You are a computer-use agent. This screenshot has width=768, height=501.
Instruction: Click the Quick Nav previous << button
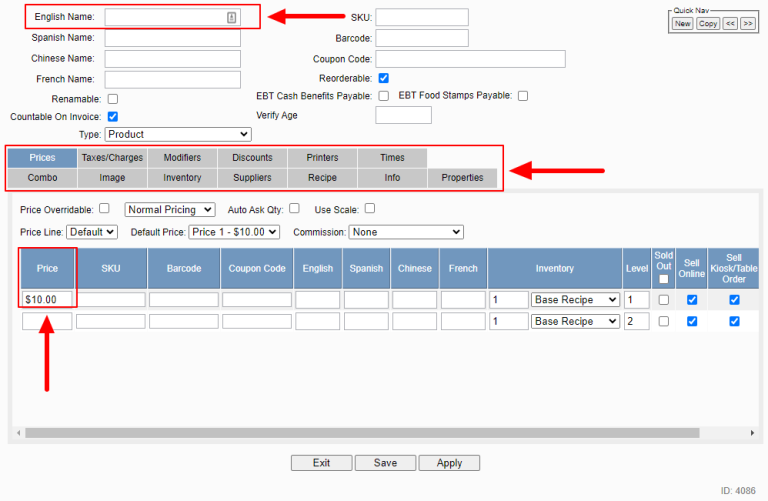731,23
